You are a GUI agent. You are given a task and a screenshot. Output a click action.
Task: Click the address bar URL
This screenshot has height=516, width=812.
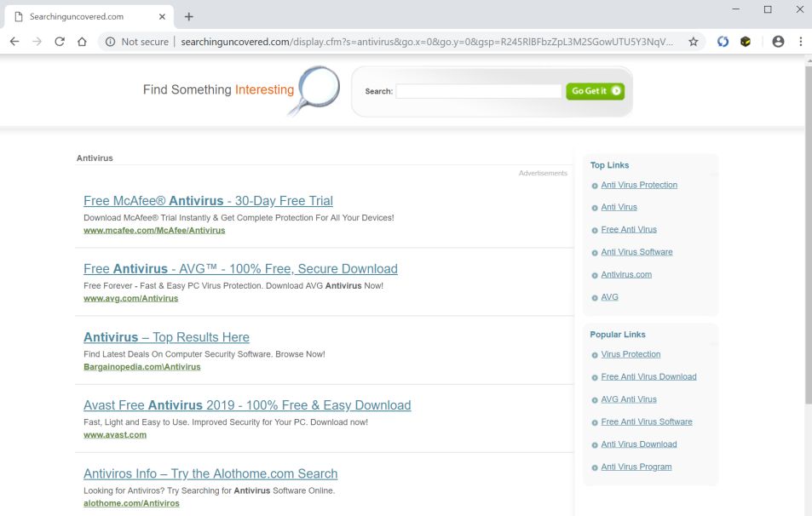[x=427, y=42]
